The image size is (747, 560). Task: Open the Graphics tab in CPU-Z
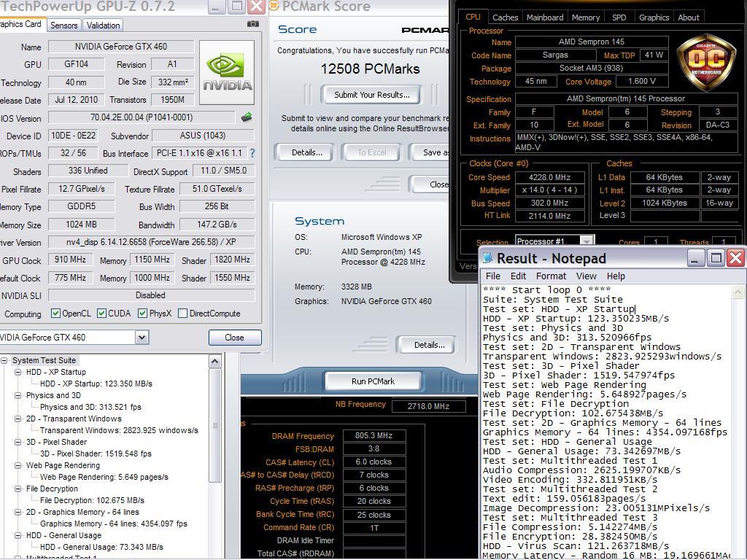point(654,17)
